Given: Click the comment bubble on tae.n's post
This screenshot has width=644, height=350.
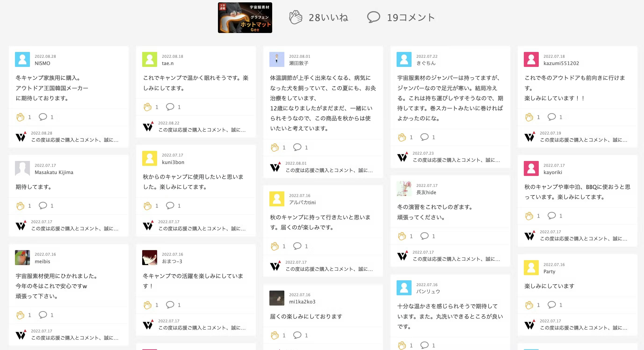Looking at the screenshot, I should pos(170,107).
